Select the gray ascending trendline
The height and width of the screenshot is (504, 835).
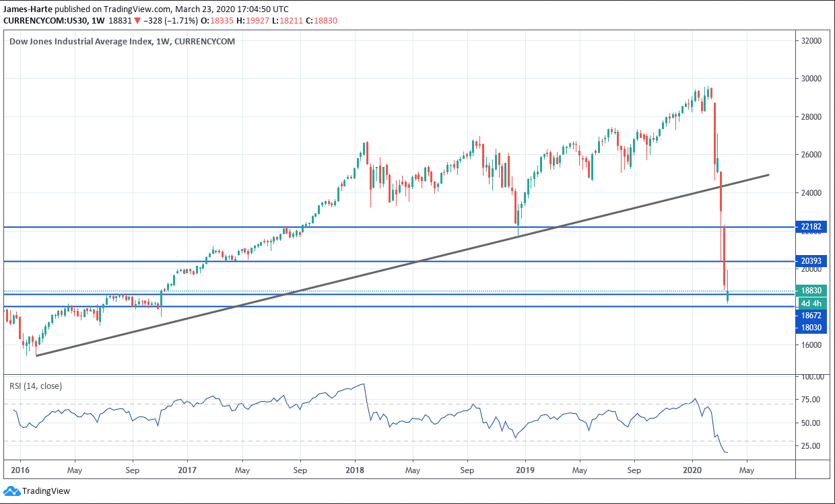pyautogui.click(x=404, y=265)
